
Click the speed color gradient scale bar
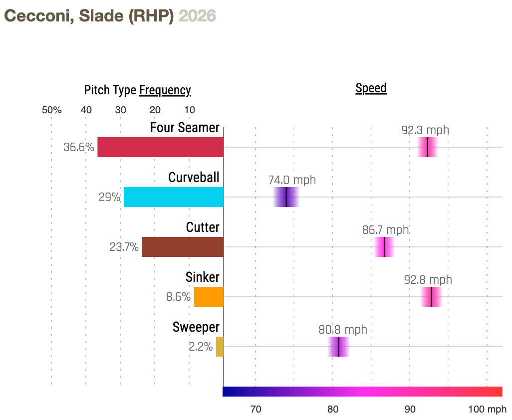[x=362, y=392]
